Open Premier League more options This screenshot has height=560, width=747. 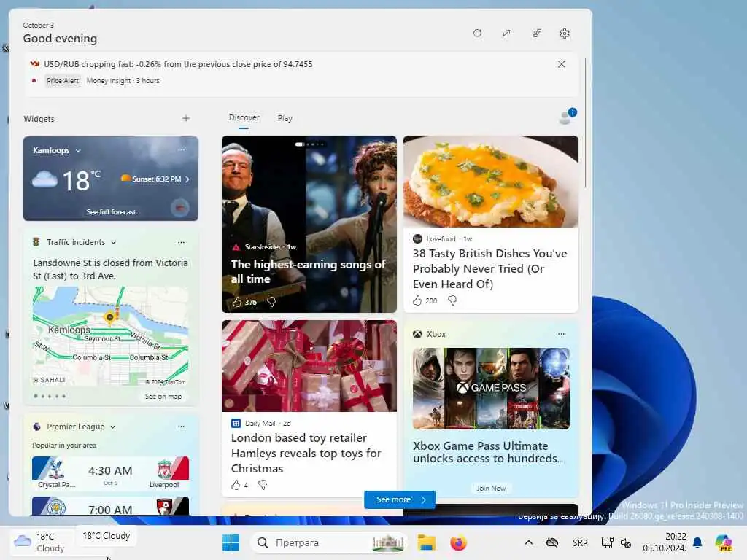click(x=181, y=427)
